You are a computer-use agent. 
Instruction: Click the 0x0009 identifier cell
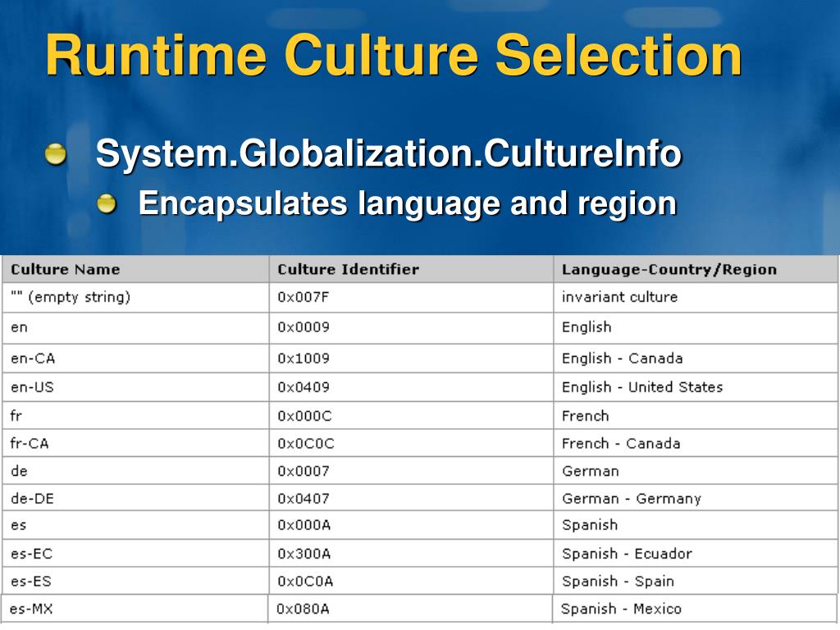412,328
